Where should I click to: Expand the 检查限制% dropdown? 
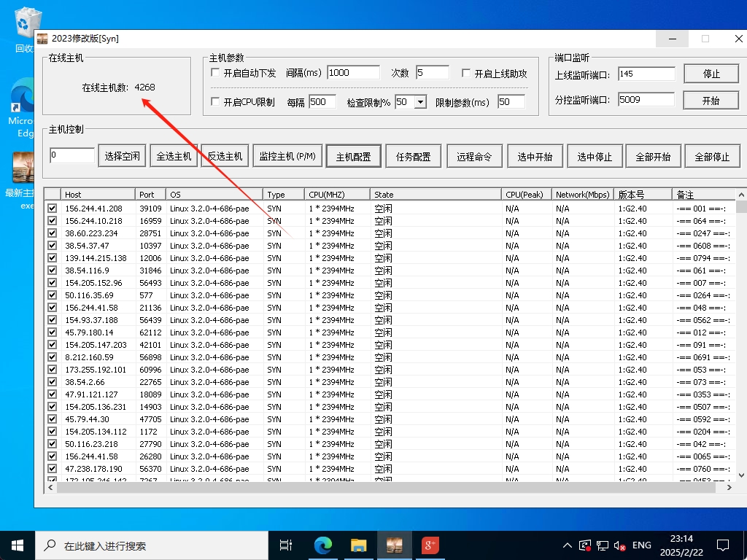(419, 102)
